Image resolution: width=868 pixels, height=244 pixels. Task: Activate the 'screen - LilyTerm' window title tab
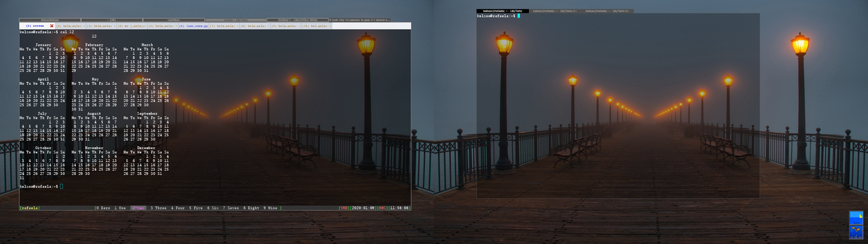point(235,20)
